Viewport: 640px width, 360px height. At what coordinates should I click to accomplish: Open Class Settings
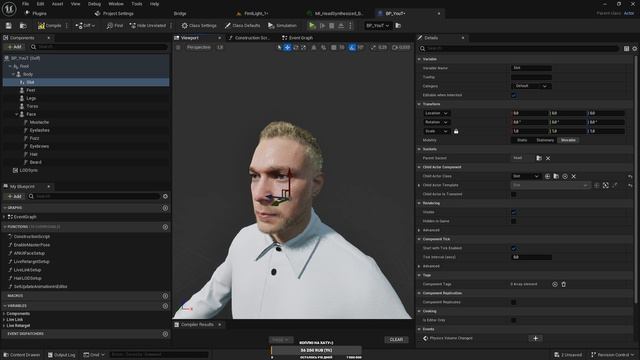tap(199, 26)
